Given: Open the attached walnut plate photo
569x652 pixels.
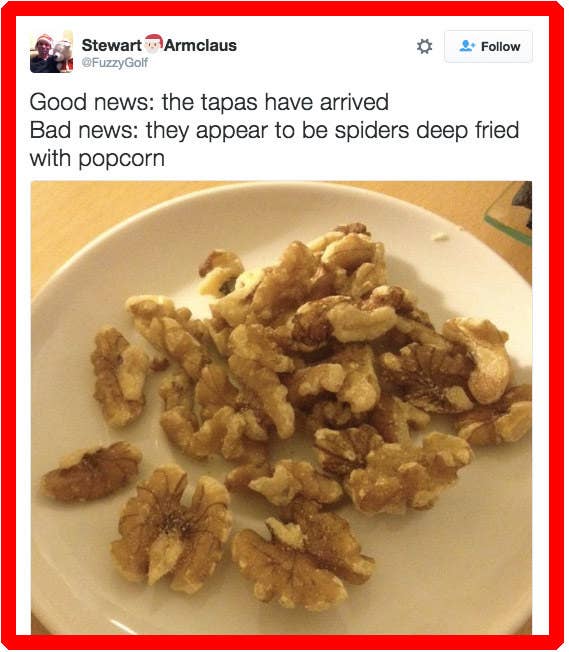Looking at the screenshot, I should (x=281, y=408).
